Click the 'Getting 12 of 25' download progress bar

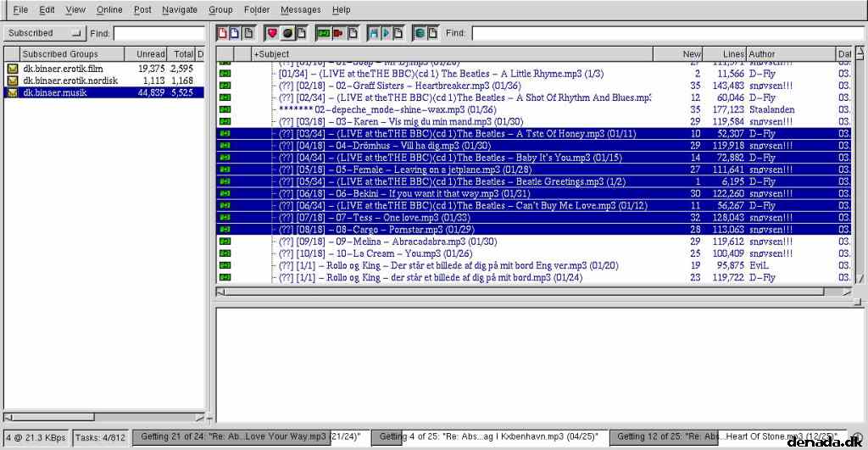(728, 436)
